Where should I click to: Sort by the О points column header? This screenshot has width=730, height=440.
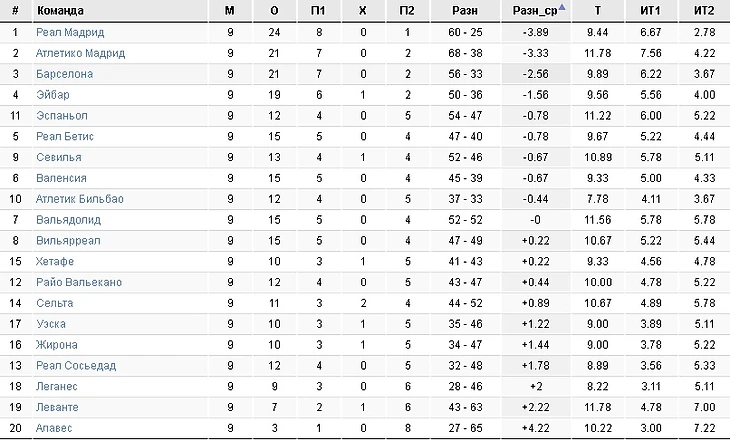274,10
